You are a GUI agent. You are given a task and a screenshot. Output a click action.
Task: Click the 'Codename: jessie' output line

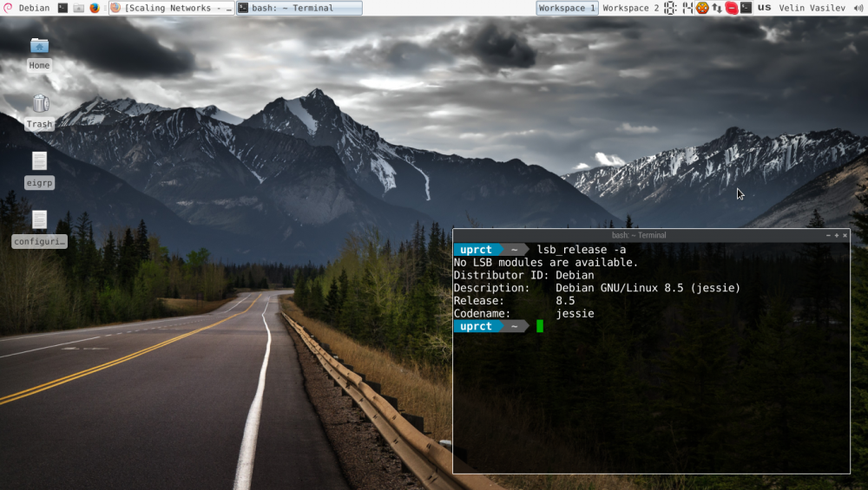523,314
